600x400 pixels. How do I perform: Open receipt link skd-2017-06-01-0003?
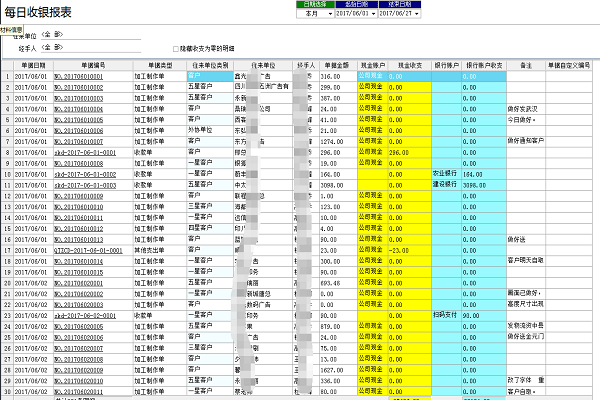pos(83,184)
